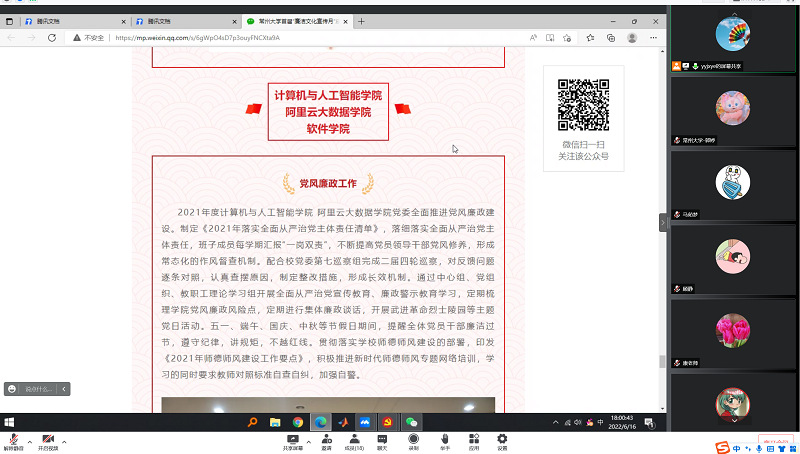Screen dimensions: 800x454
Task: Open emoji reaction smiley in chat bar
Action: (x=12, y=389)
